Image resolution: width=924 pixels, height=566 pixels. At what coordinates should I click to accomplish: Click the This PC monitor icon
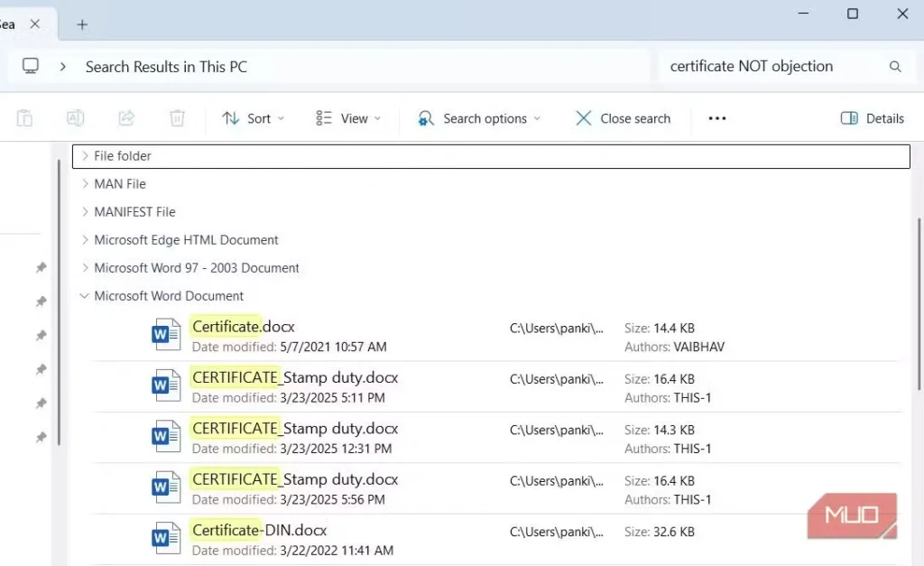pyautogui.click(x=31, y=66)
